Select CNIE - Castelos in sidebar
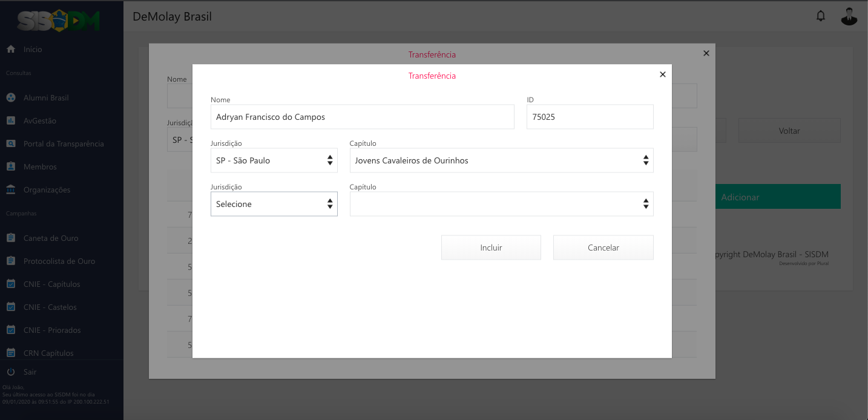 coord(50,307)
